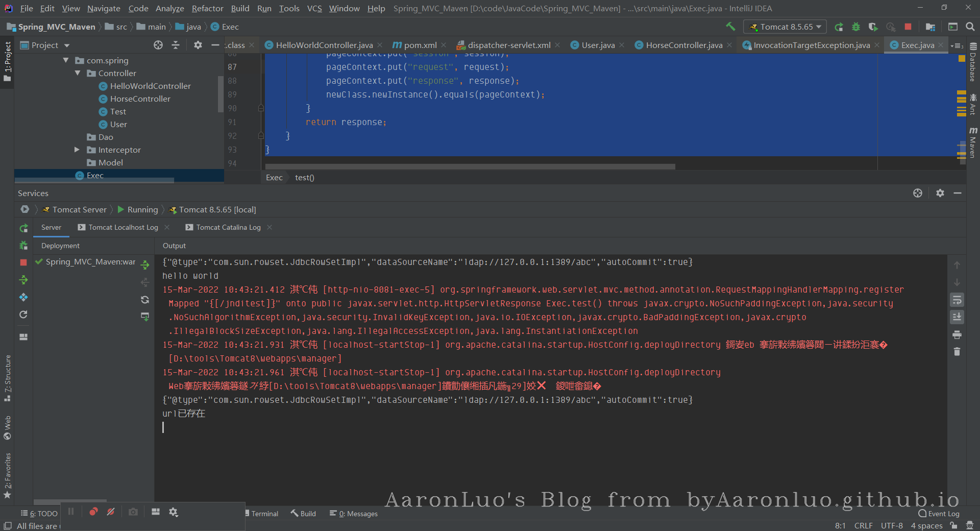Toggle the Project tool window side tab
Screen dimensions: 980x531
7,61
